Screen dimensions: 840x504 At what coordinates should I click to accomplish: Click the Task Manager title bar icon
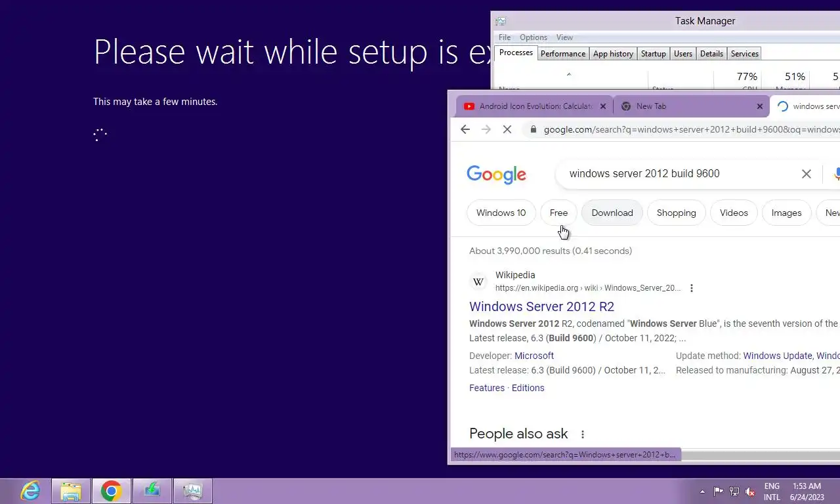501,21
